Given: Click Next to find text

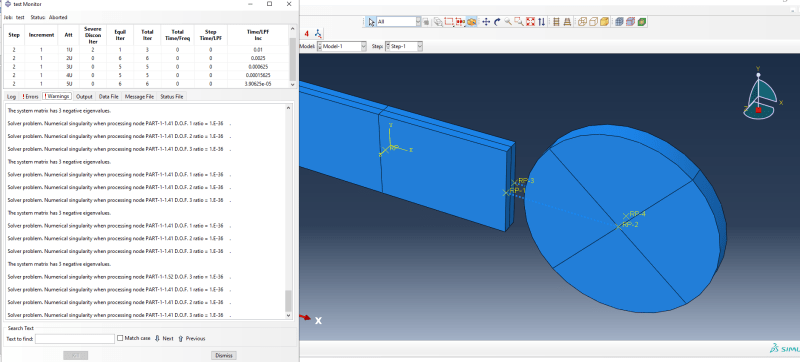Looking at the screenshot, I should (x=164, y=339).
